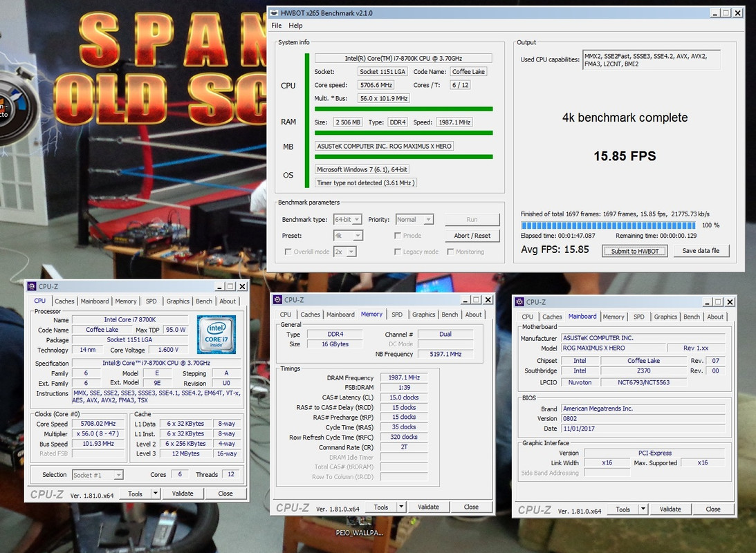Click the CPU-Z app icon in the Memory tab window

(278, 299)
